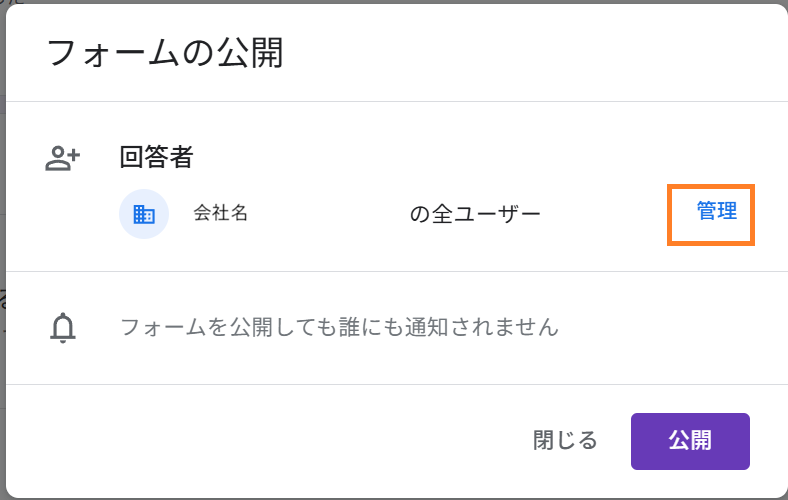Click the add-respondent person icon
Screen dimensions: 788x500
tap(62, 157)
